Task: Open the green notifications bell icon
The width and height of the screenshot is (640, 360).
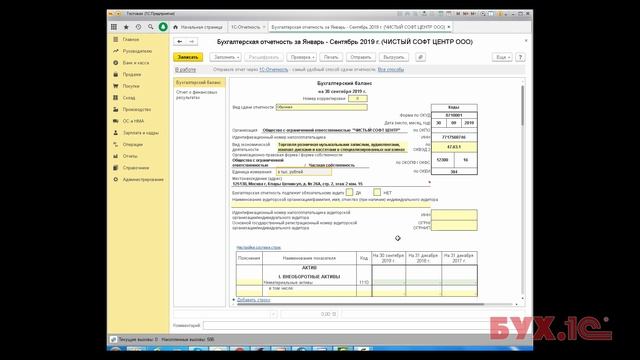Action: (x=163, y=27)
